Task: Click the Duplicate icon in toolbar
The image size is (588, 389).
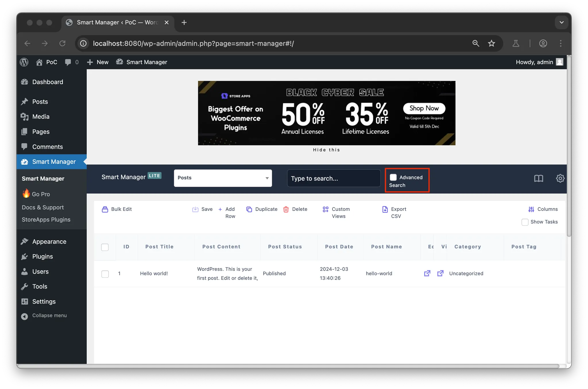Action: pyautogui.click(x=249, y=209)
